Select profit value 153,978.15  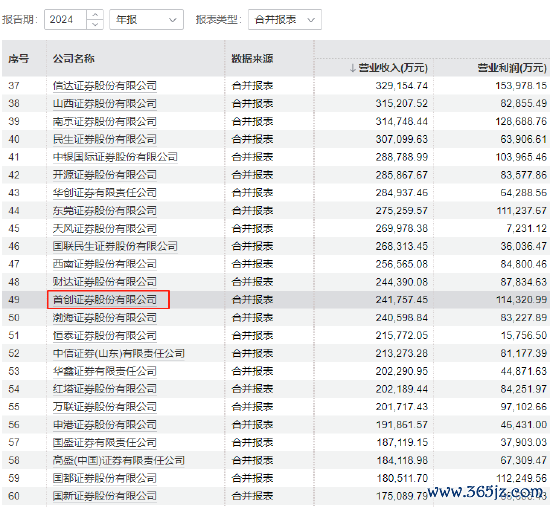click(521, 86)
